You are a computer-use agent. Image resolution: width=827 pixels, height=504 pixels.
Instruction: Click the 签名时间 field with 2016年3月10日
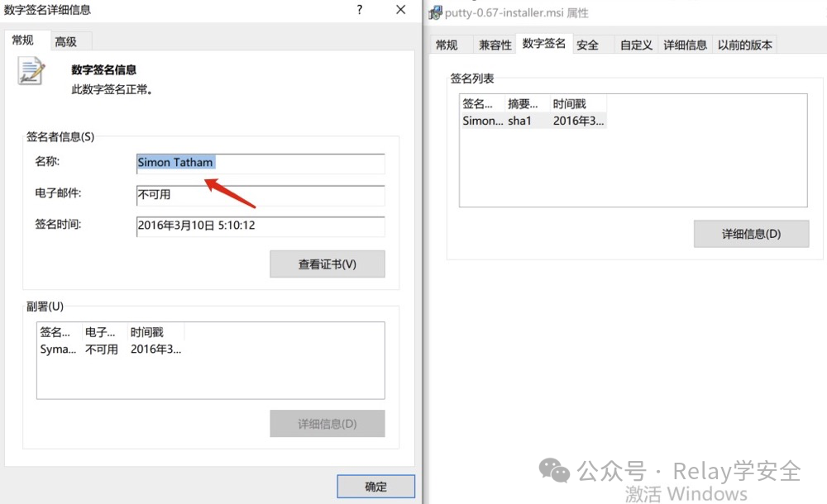(261, 226)
